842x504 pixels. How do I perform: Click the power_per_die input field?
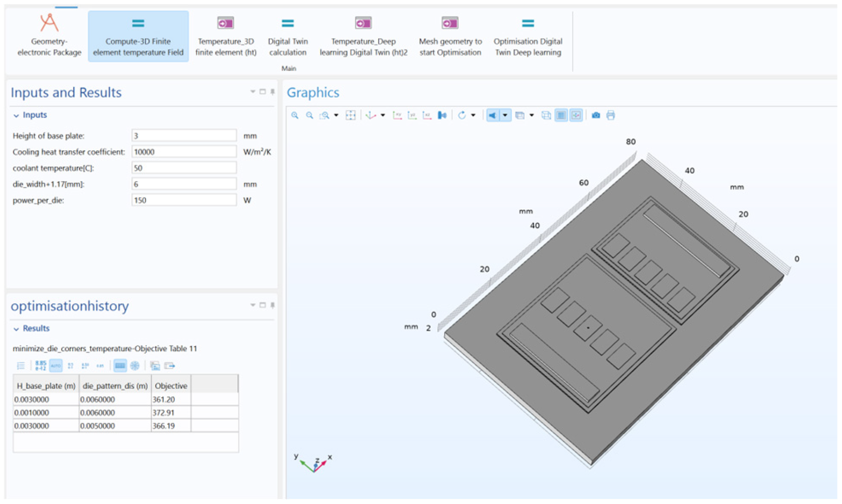(x=184, y=200)
